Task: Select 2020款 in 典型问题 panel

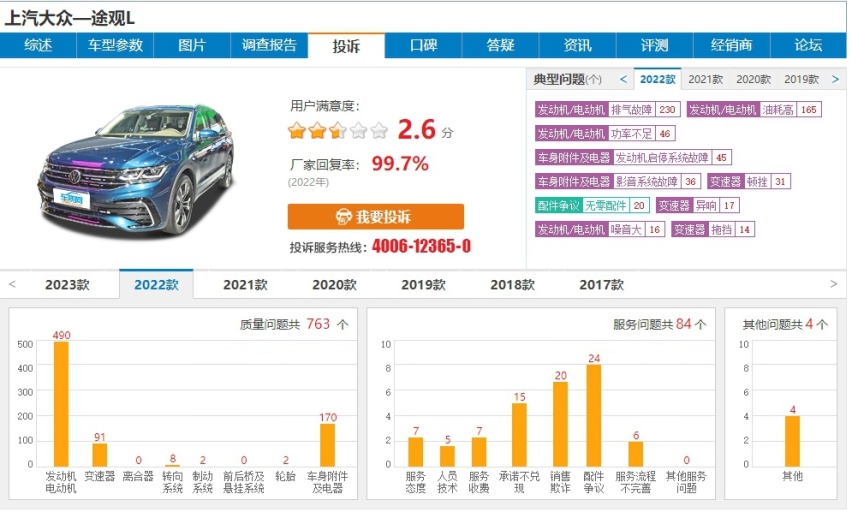Action: (753, 79)
